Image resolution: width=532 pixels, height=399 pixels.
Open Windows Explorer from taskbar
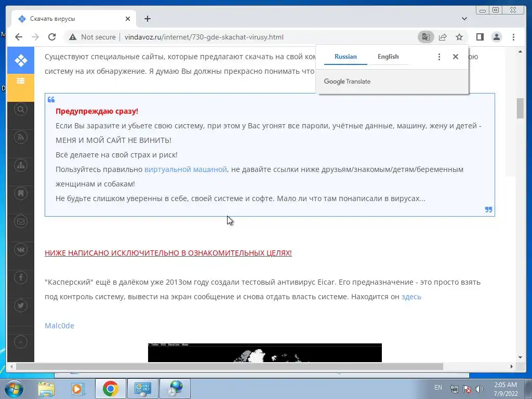coord(46,389)
